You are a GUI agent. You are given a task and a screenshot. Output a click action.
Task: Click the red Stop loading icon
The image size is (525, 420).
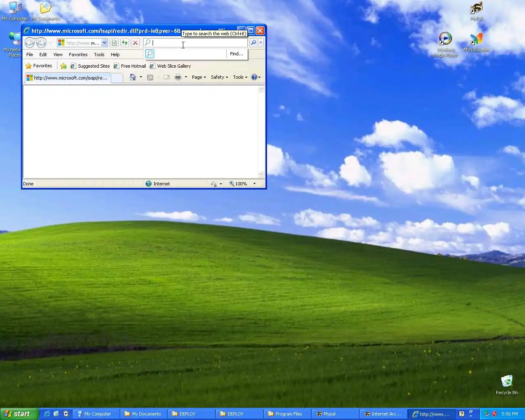coord(135,43)
